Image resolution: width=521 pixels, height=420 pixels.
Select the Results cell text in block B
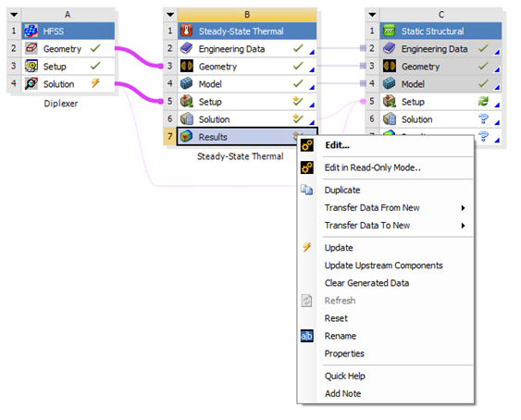(x=213, y=137)
